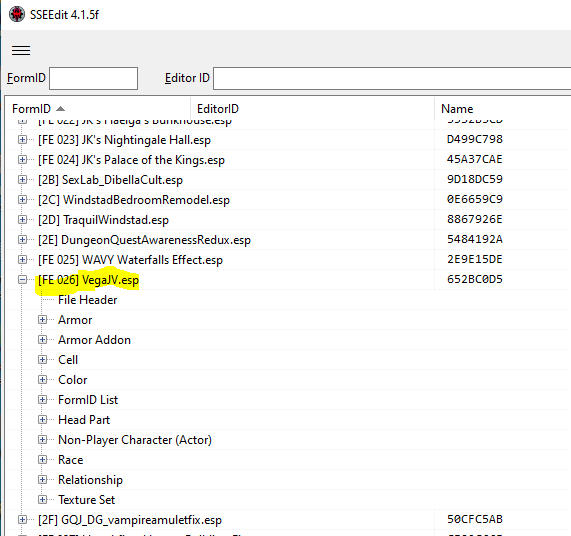Expand the Relationship record group
Screen dimensions: 571x536
pyautogui.click(x=43, y=480)
